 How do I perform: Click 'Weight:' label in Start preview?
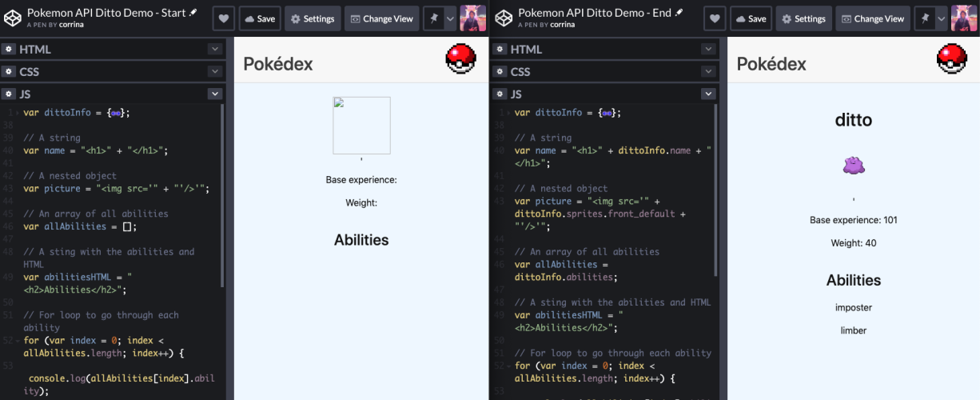coord(361,203)
